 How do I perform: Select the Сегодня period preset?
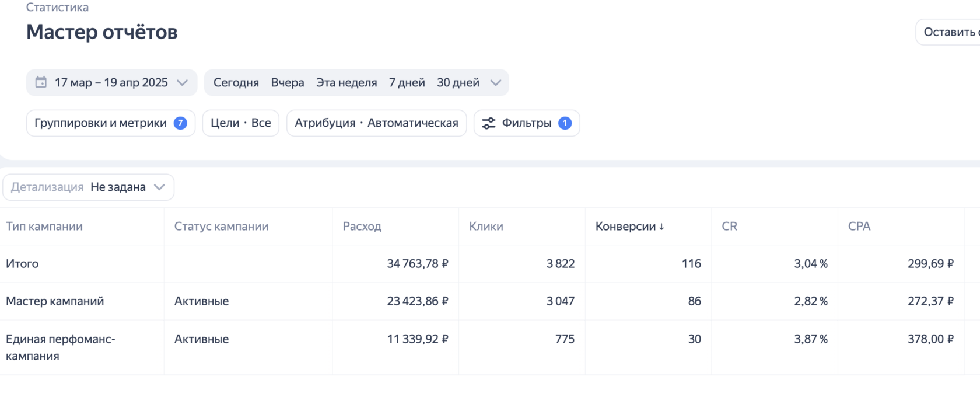click(236, 82)
